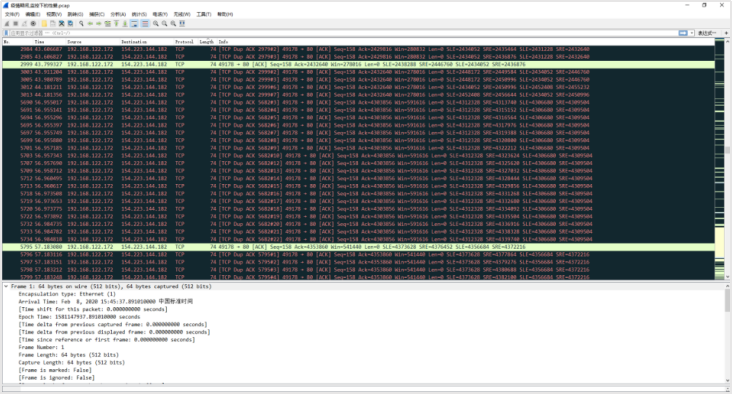Screen dimensions: 732x394
Task: Open display filter bookmark icon
Action: coord(6,33)
